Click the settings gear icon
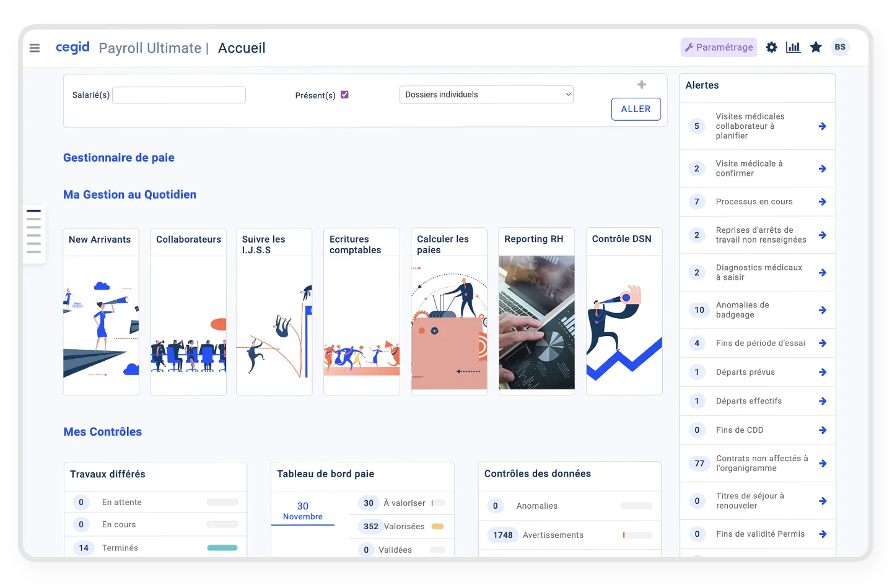Image resolution: width=892 pixels, height=588 pixels. (x=771, y=47)
